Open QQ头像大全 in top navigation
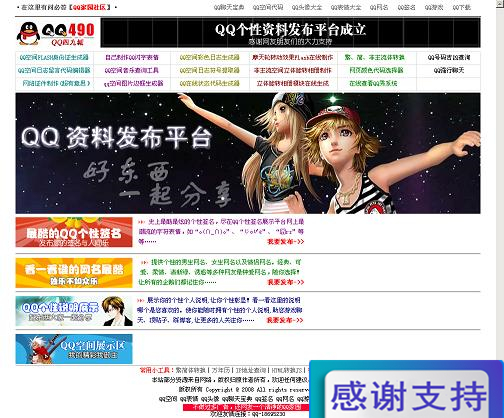Viewport: 504px width, 418px height. tap(307, 7)
